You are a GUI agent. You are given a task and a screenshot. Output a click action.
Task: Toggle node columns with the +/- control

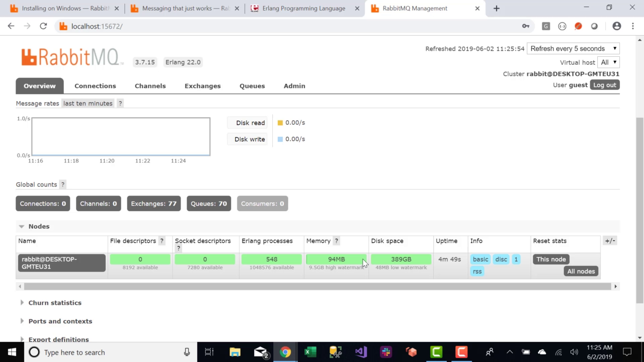click(x=610, y=241)
